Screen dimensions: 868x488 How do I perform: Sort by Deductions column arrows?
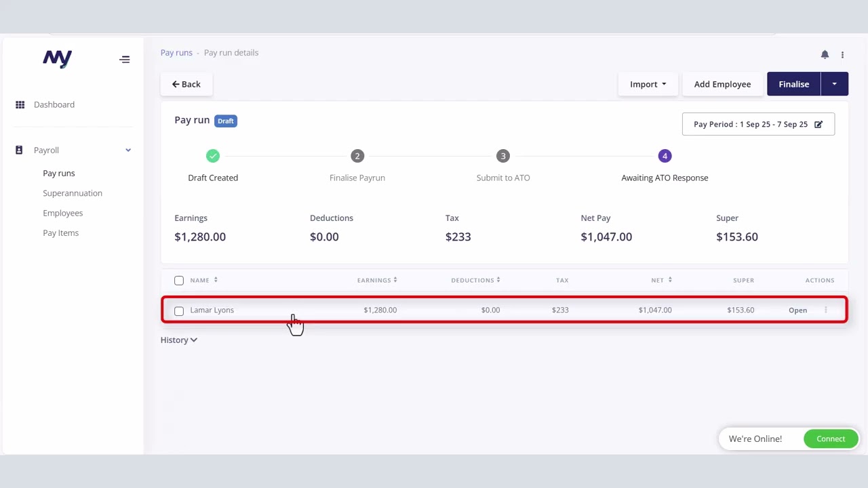(x=498, y=280)
